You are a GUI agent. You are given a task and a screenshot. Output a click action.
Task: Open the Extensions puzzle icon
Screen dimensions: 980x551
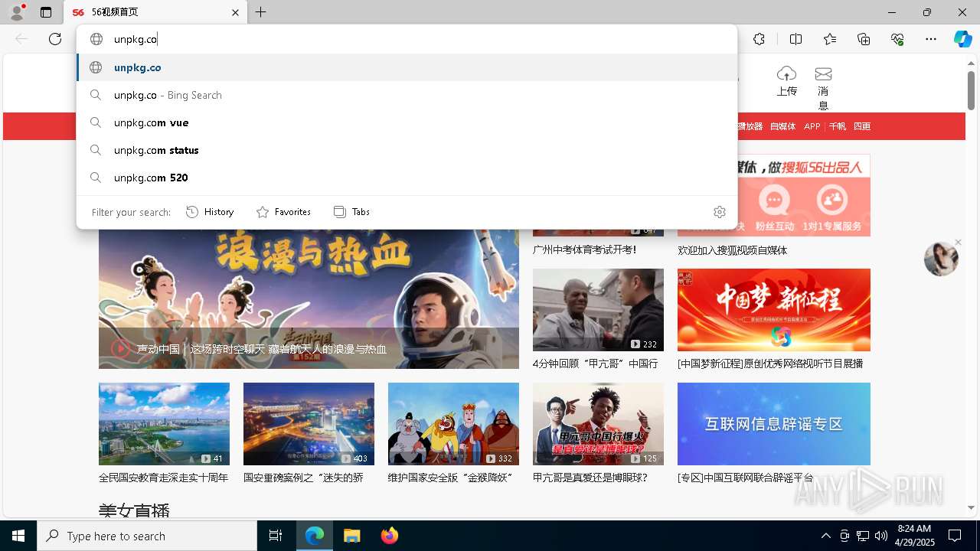pyautogui.click(x=759, y=39)
